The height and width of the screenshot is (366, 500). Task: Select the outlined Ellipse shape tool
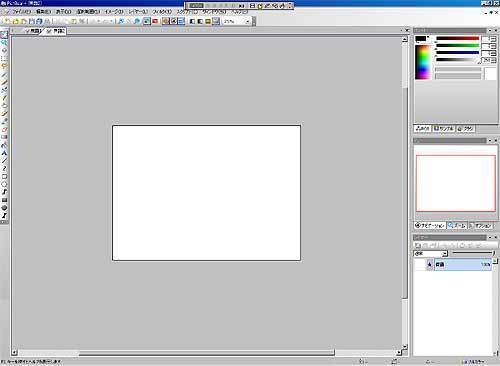click(x=4, y=184)
